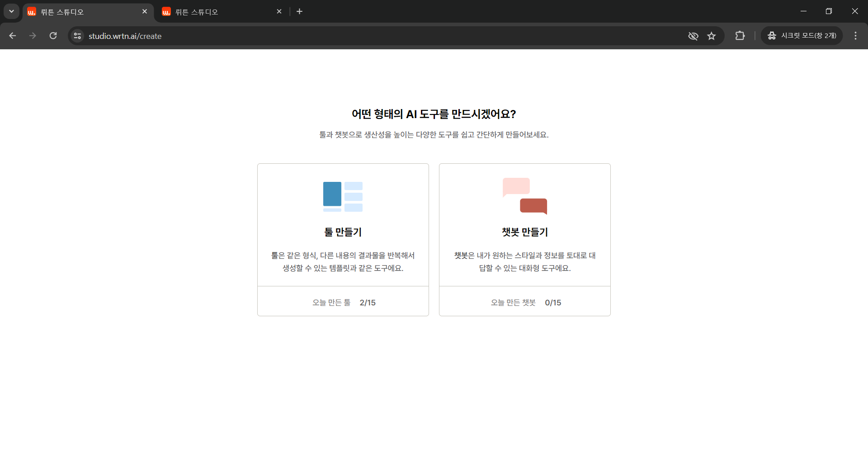This screenshot has width=868, height=466.
Task: Click the 챗봇 만들기 title
Action: click(x=525, y=232)
